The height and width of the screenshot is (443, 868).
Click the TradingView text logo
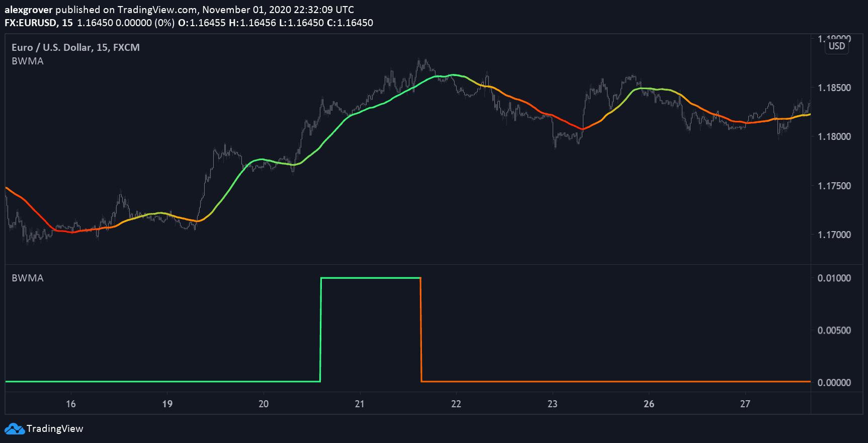click(55, 429)
